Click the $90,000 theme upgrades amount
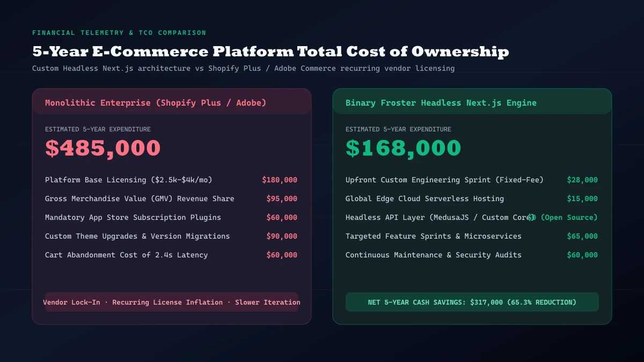Screen dimensions: 644x362 (x=282, y=237)
